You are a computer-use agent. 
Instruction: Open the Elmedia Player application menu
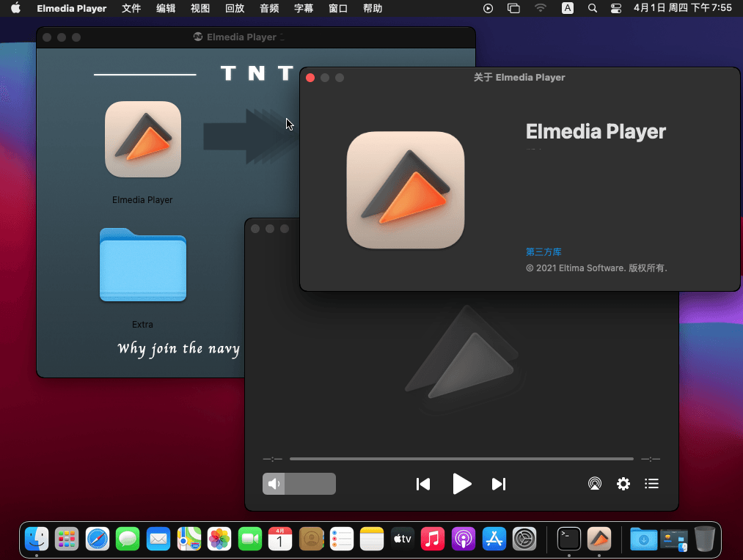click(x=72, y=9)
